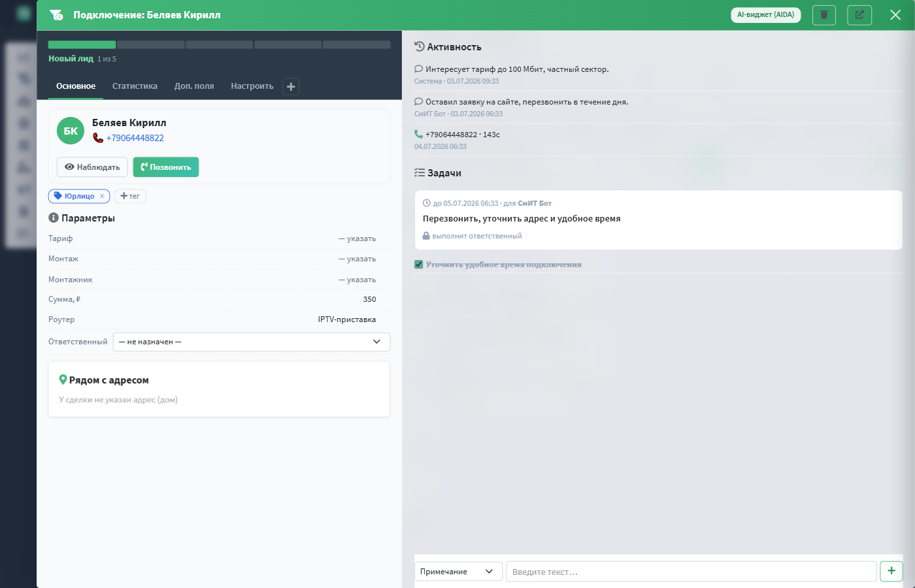Remove the Юрлицо tag with x
Viewport: 915px width, 588px height.
click(x=102, y=196)
